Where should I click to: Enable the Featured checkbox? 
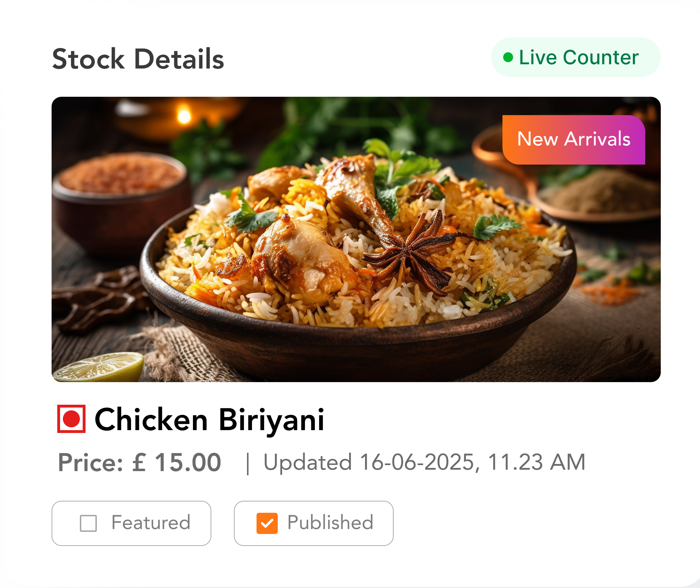point(88,523)
